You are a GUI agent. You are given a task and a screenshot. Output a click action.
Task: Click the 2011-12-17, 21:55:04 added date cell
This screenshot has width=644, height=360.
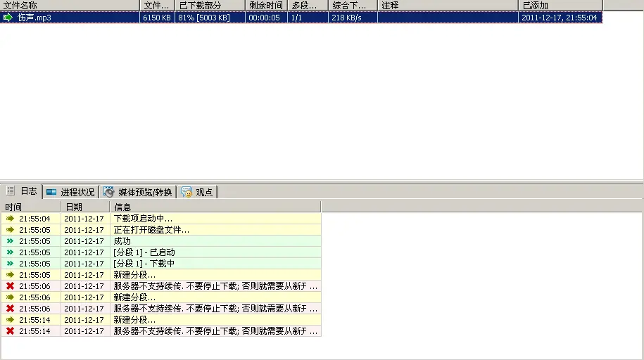pos(561,18)
